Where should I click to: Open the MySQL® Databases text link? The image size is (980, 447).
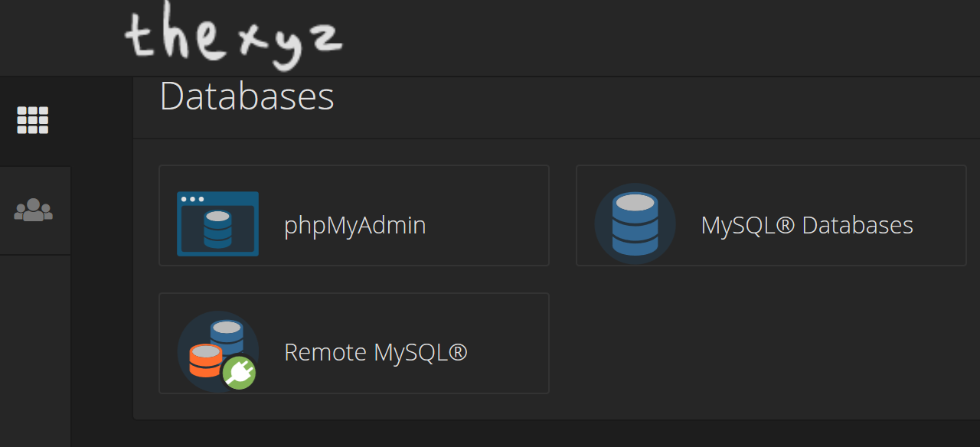pyautogui.click(x=807, y=225)
